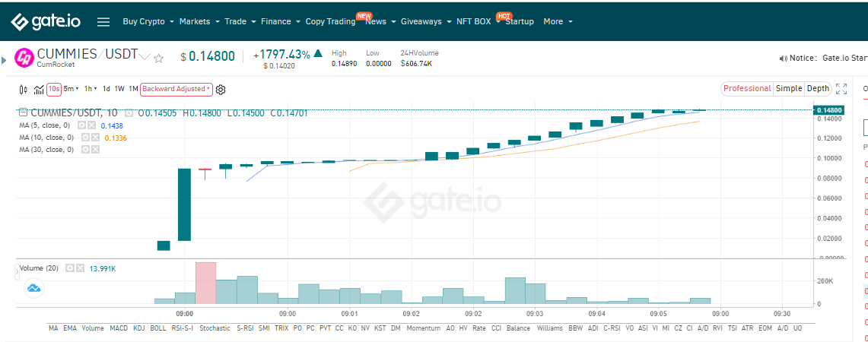Expand the 1h interval dropdown

click(91, 89)
